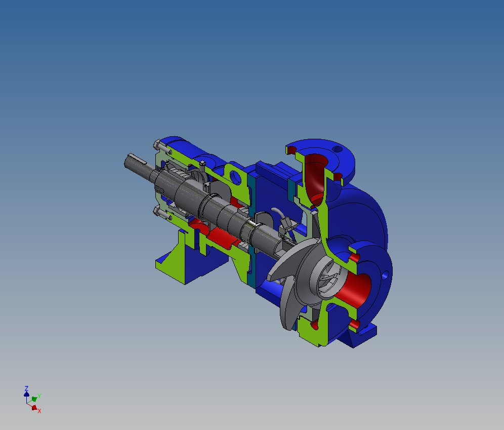Select the X label on the orientation triad
Viewport: 504px width, 430px height.
(x=39, y=411)
